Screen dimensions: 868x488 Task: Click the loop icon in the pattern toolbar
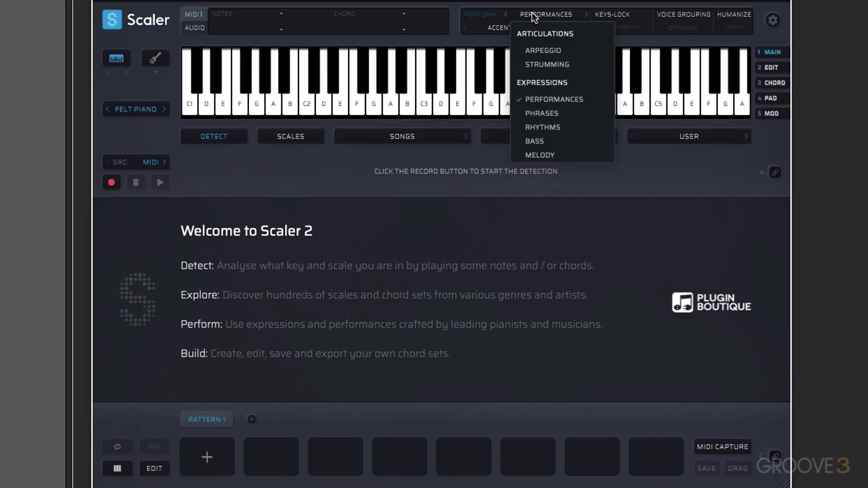pyautogui.click(x=117, y=446)
